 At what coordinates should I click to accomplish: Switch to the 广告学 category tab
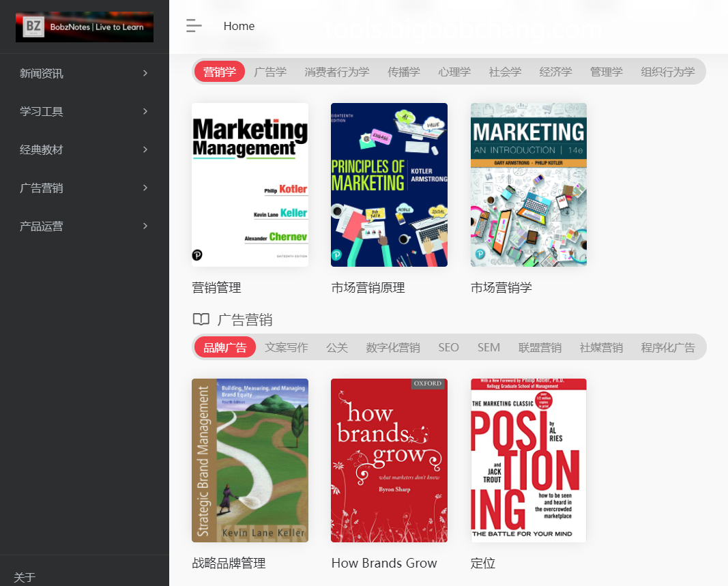pos(270,71)
